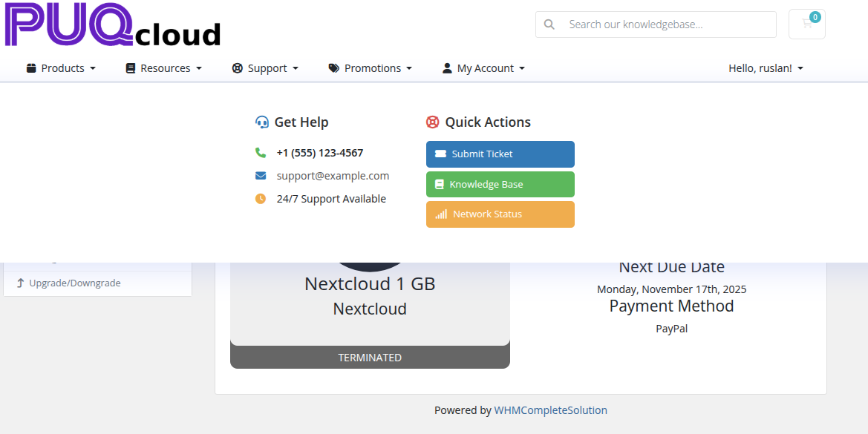The image size is (868, 434).
Task: Click the shopping cart icon
Action: [806, 24]
